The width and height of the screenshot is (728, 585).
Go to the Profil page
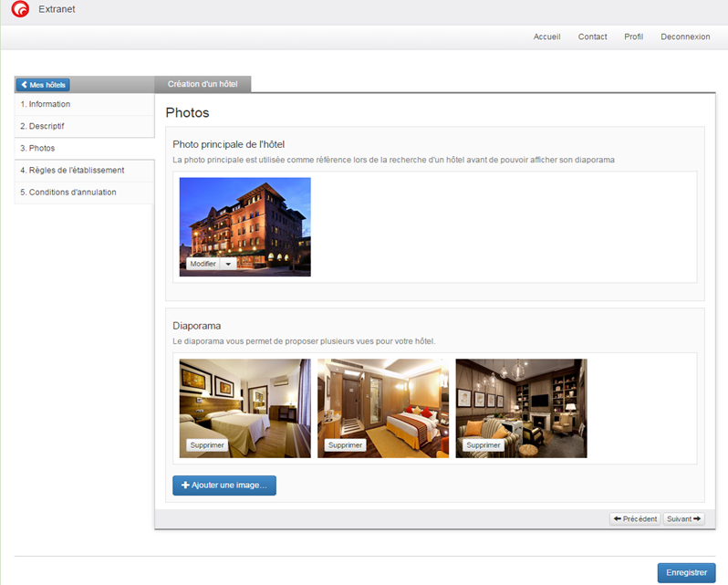(x=633, y=37)
